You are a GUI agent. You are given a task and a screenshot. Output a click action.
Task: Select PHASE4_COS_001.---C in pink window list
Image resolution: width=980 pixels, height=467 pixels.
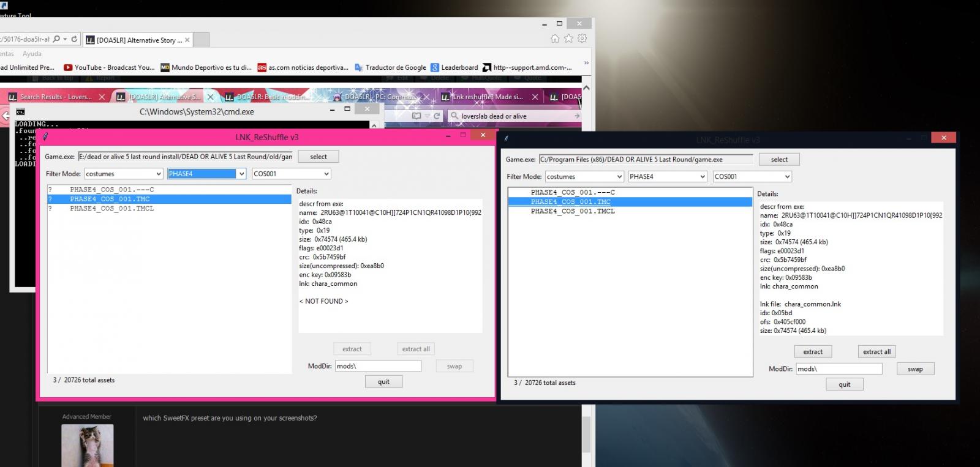pyautogui.click(x=169, y=190)
